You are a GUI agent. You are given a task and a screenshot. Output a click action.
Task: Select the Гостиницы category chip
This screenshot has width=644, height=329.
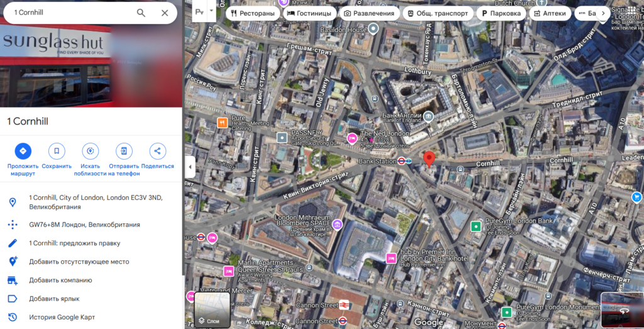pos(309,13)
